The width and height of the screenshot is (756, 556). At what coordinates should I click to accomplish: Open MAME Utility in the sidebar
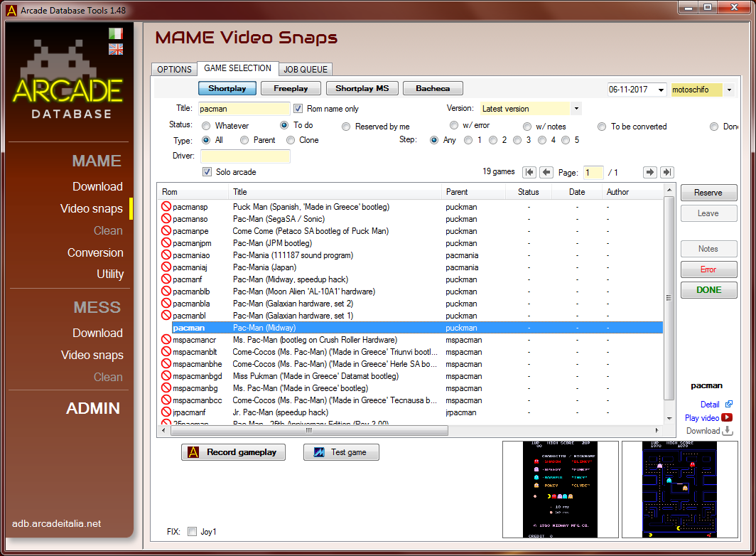coord(110,274)
